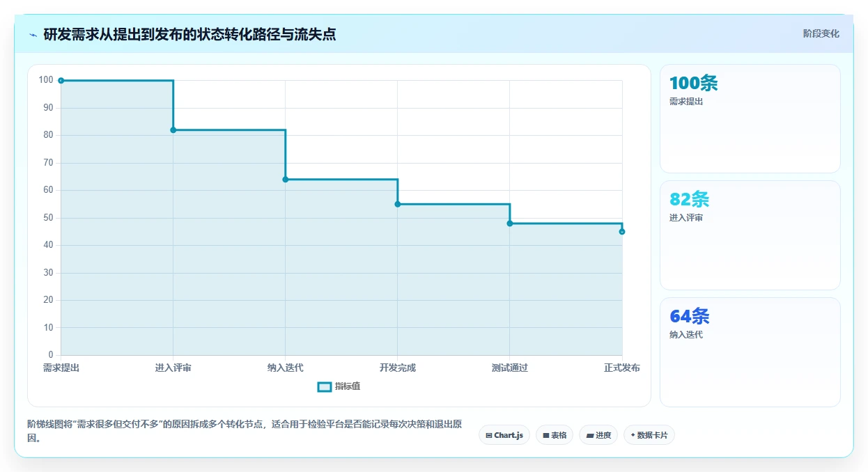Click the Chart.js chip
This screenshot has height=472, width=868.
tap(504, 435)
